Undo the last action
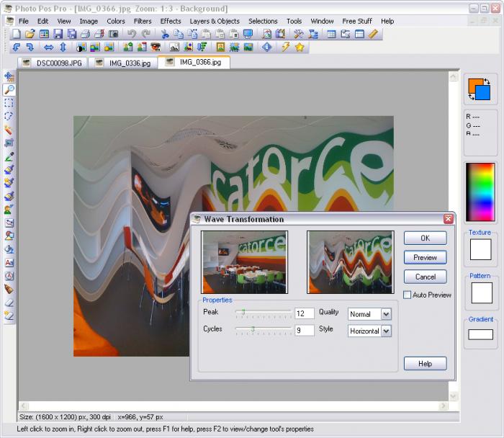This screenshot has height=438, width=504. (132, 34)
